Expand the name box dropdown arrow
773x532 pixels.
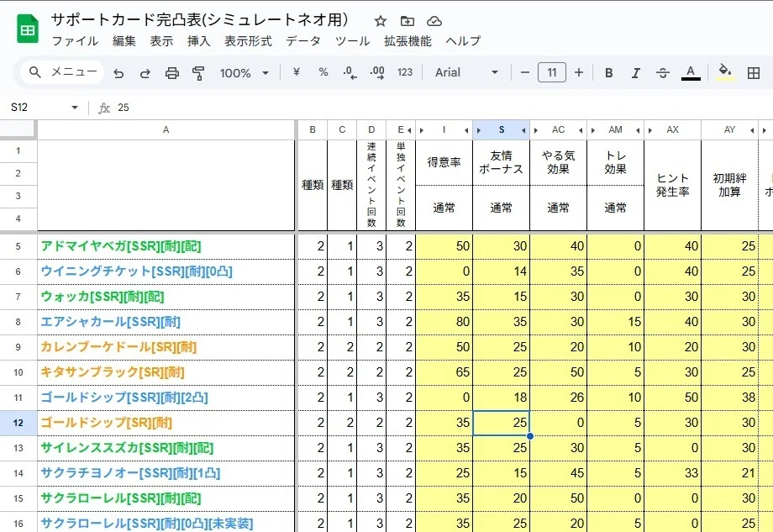point(75,107)
